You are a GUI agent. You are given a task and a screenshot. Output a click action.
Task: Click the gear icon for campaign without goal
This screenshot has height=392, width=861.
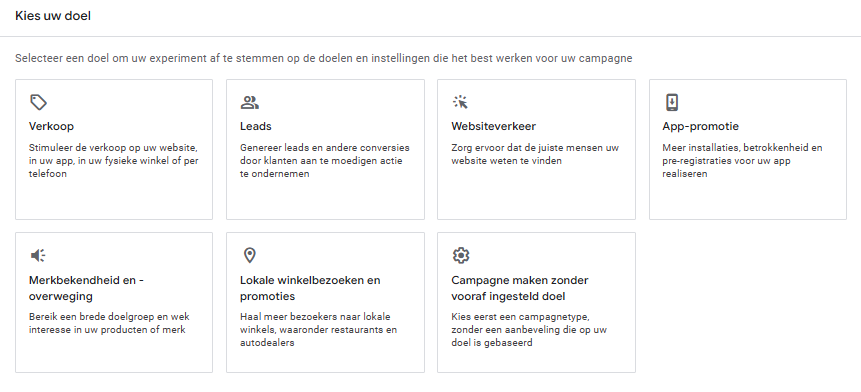[x=461, y=255]
